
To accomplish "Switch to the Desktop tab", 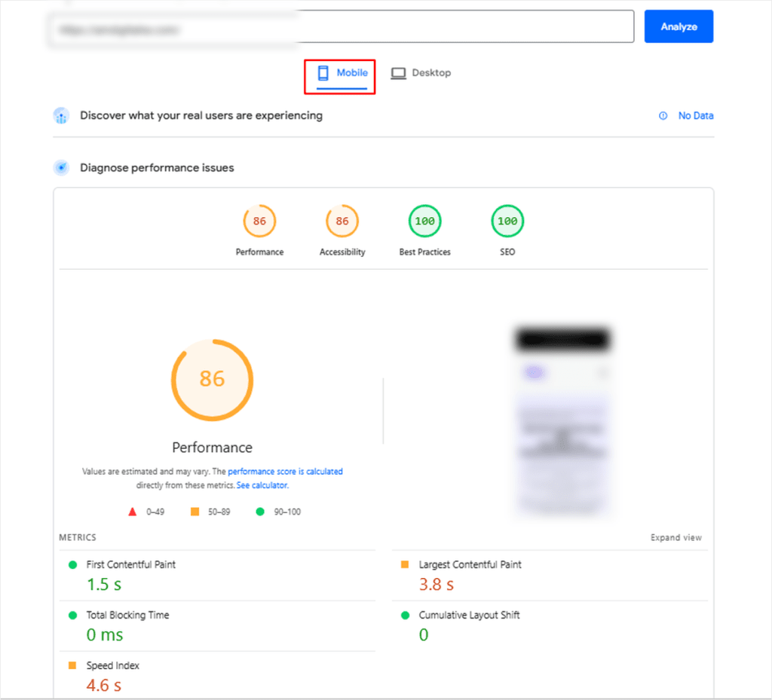I will pos(421,73).
